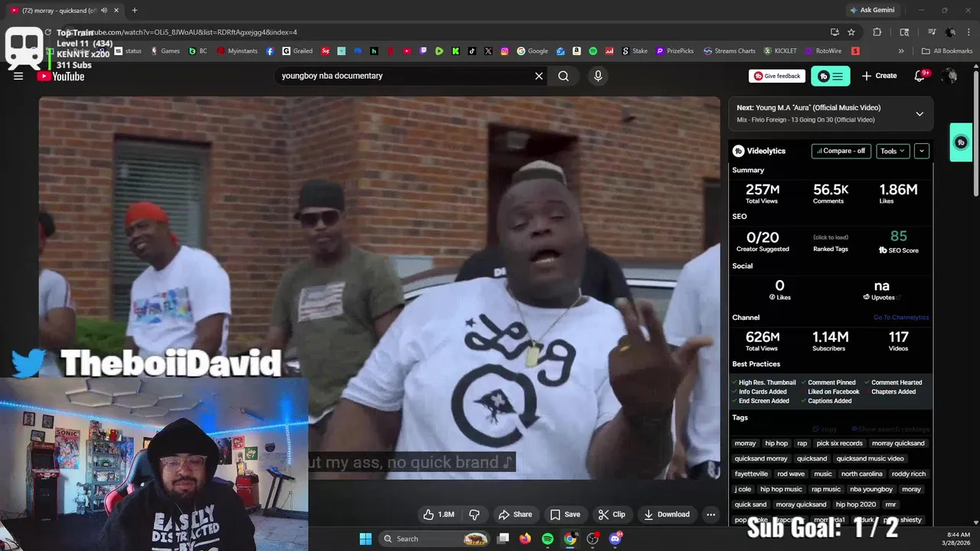
Task: Select the "nba youngboy" tag
Action: pos(871,489)
